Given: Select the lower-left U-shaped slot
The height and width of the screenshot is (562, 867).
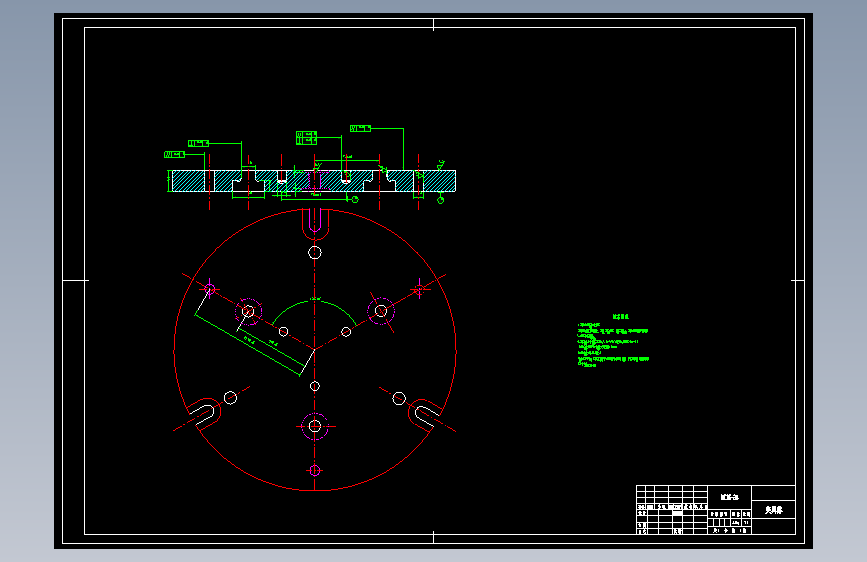Looking at the screenshot, I should 203,413.
